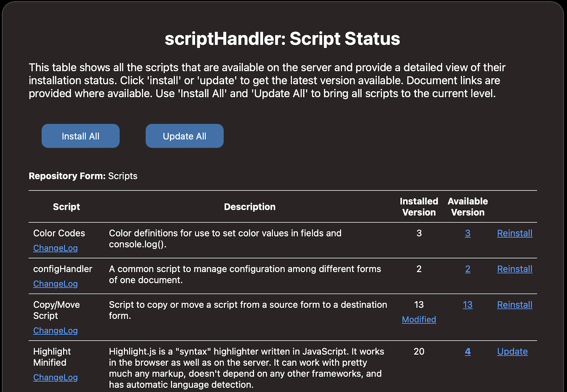Open available version 2 of configHandler
The image size is (567, 392).
(468, 269)
